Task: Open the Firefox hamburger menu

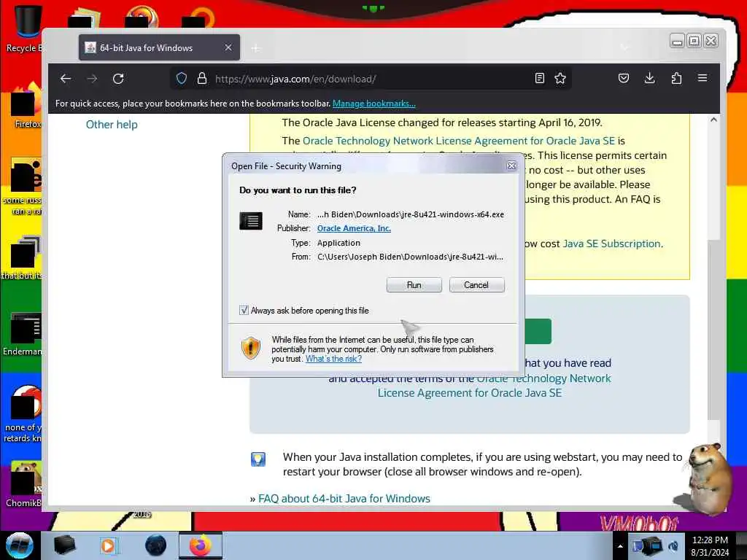Action: click(x=703, y=78)
